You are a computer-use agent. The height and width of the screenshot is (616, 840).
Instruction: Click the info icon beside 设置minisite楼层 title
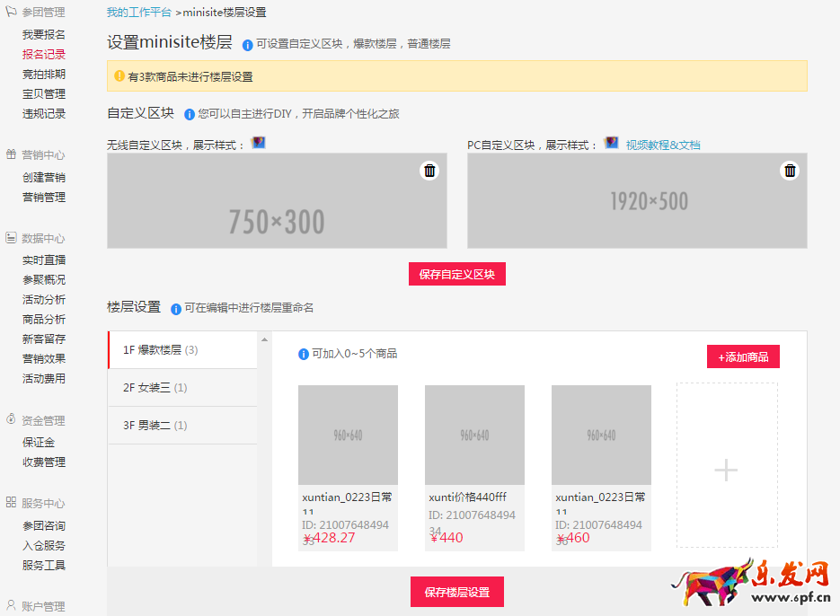coord(249,42)
